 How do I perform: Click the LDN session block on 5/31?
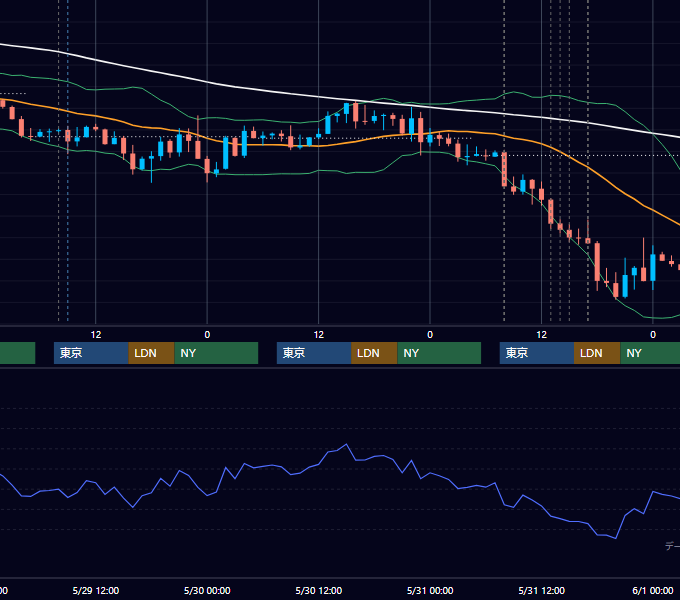coord(597,353)
